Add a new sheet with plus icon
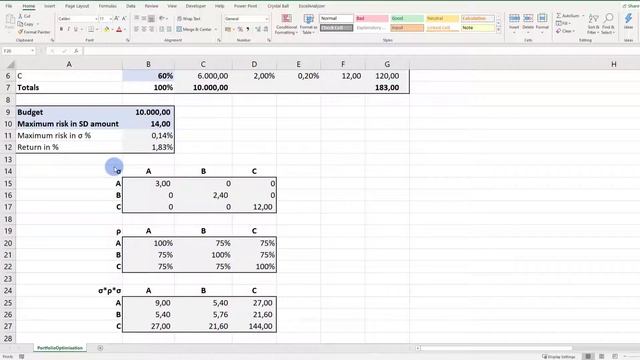The image size is (640, 360). click(x=100, y=348)
